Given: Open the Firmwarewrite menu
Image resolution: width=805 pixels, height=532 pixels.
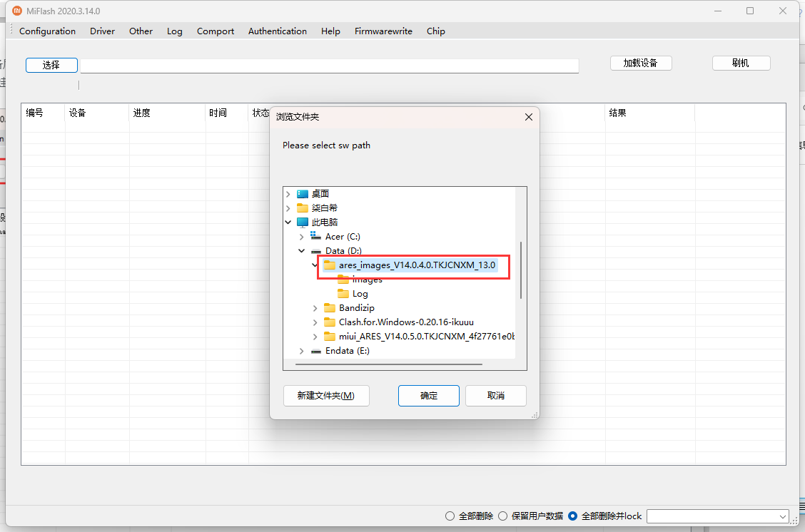Looking at the screenshot, I should click(383, 31).
